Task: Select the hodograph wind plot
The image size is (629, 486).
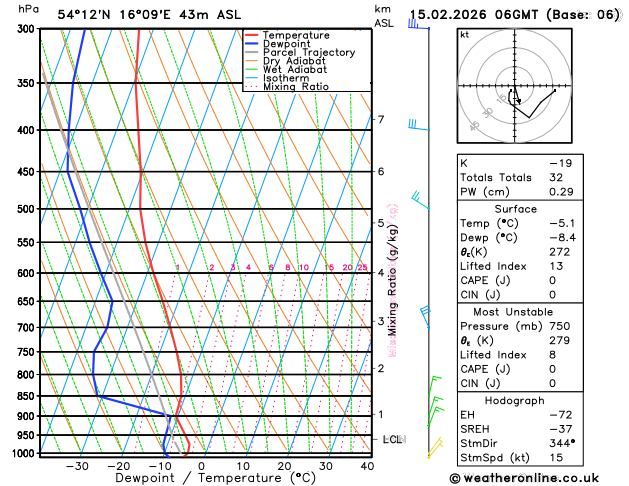Action: pos(514,86)
